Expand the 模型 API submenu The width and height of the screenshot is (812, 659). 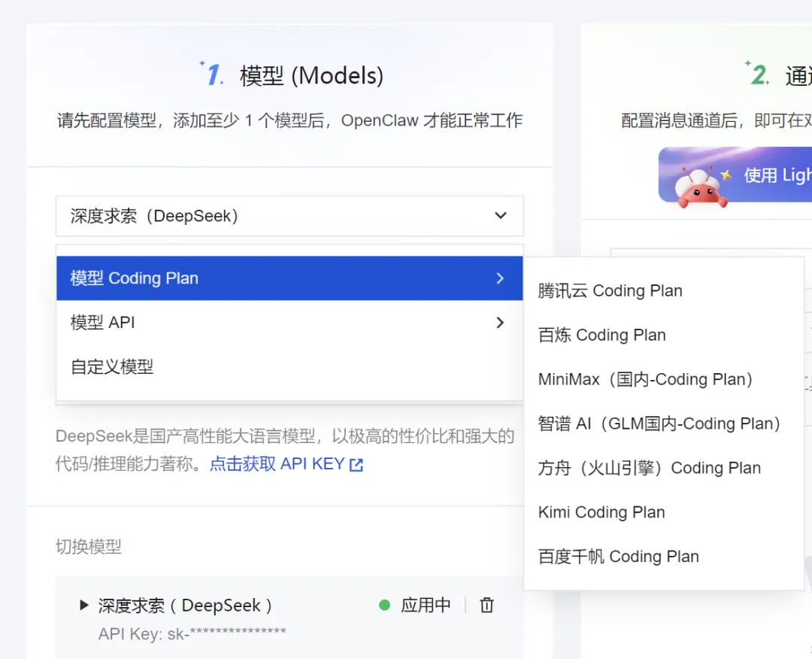coord(289,322)
